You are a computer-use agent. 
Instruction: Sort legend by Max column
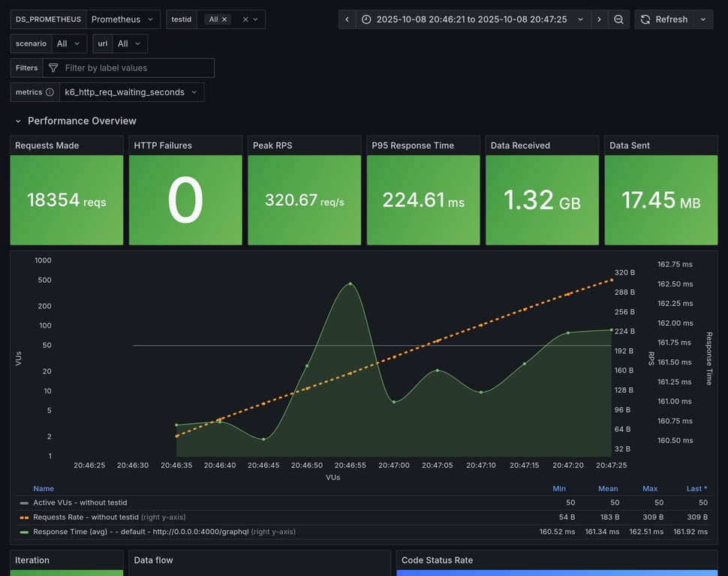coord(650,488)
